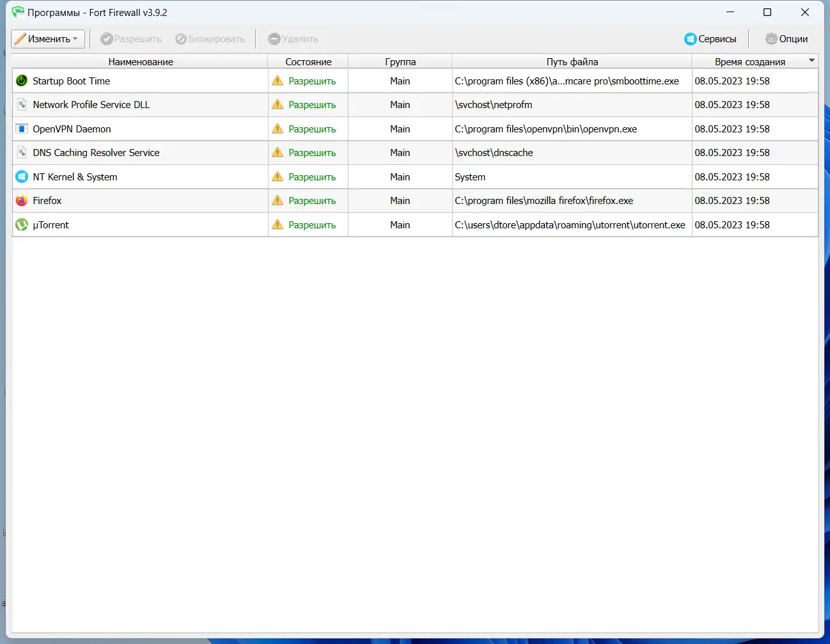Image resolution: width=830 pixels, height=644 pixels.
Task: Open the Опции settings button
Action: point(787,39)
